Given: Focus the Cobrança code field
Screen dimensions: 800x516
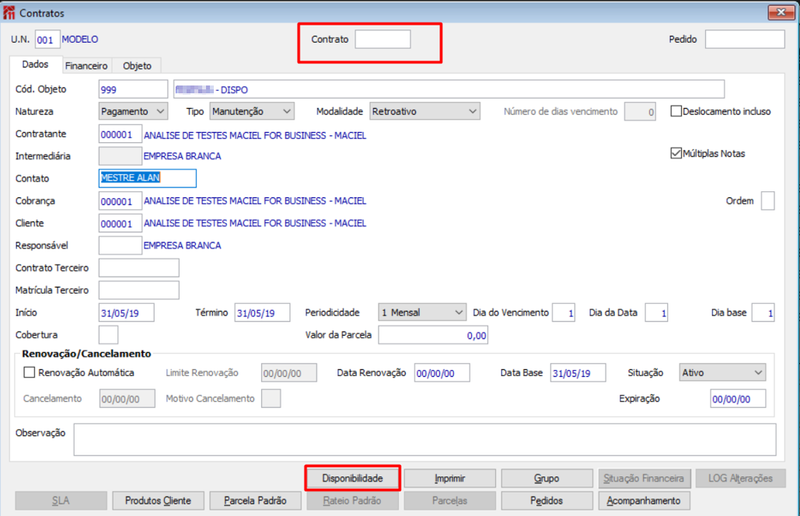Looking at the screenshot, I should pos(120,201).
